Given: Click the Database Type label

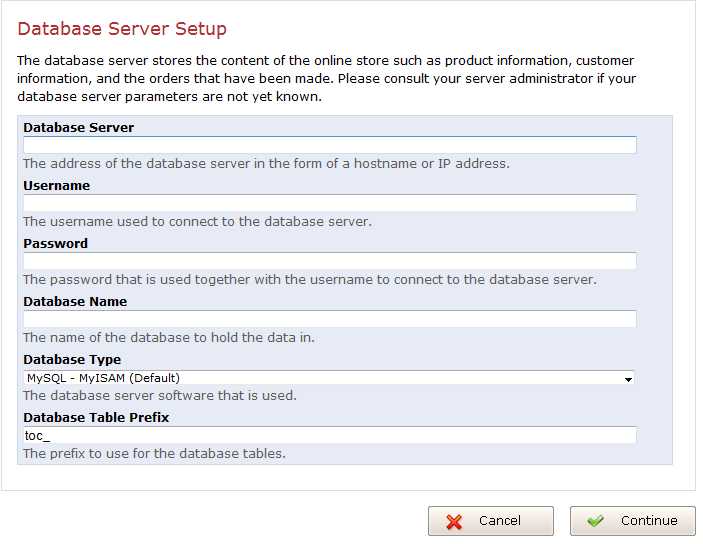Looking at the screenshot, I should [72, 359].
